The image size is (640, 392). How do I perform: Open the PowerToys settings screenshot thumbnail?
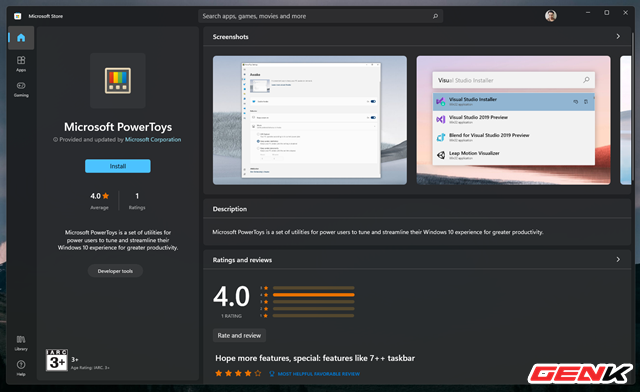tap(310, 120)
